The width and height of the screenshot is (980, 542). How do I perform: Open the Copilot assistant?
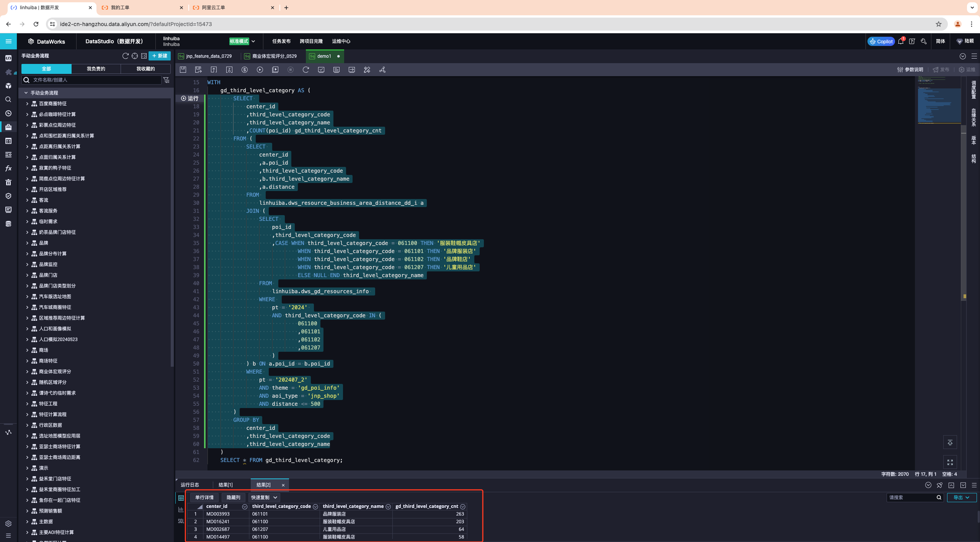click(881, 41)
